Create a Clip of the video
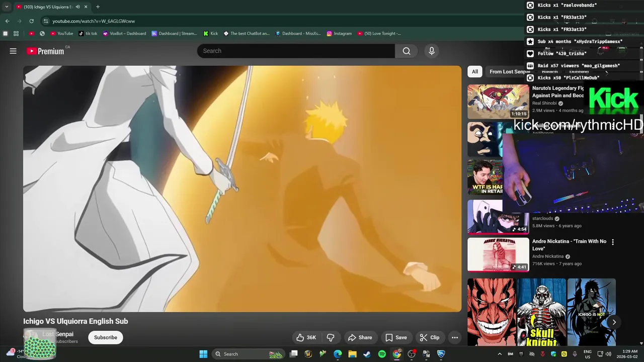 click(x=430, y=337)
